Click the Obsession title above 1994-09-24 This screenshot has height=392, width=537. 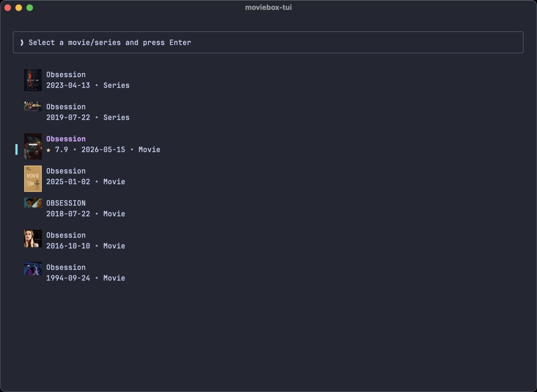tap(66, 268)
